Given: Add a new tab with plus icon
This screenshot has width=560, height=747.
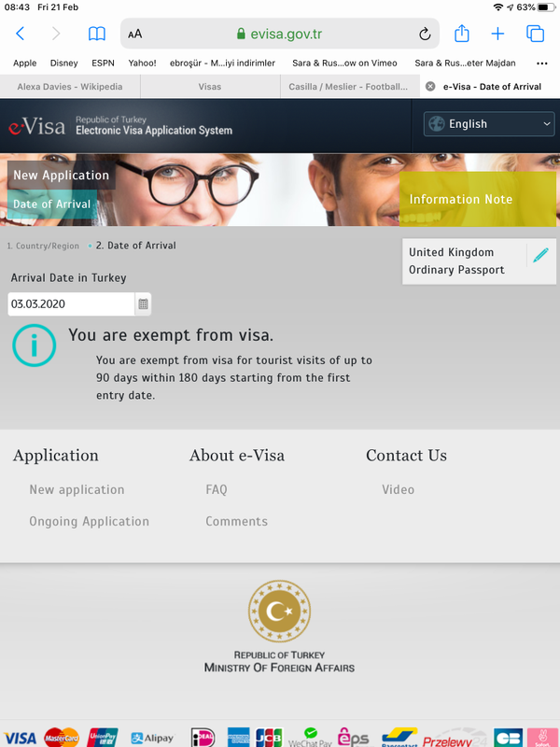Looking at the screenshot, I should 497,34.
